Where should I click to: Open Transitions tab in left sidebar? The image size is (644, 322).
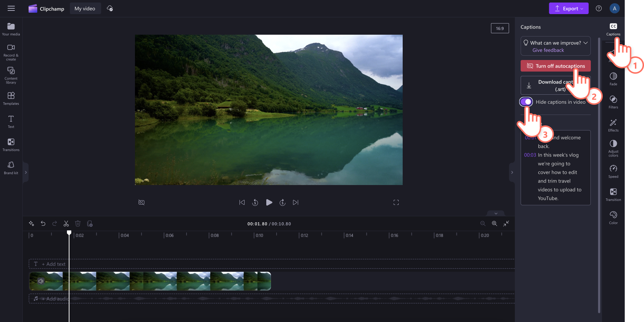point(11,145)
